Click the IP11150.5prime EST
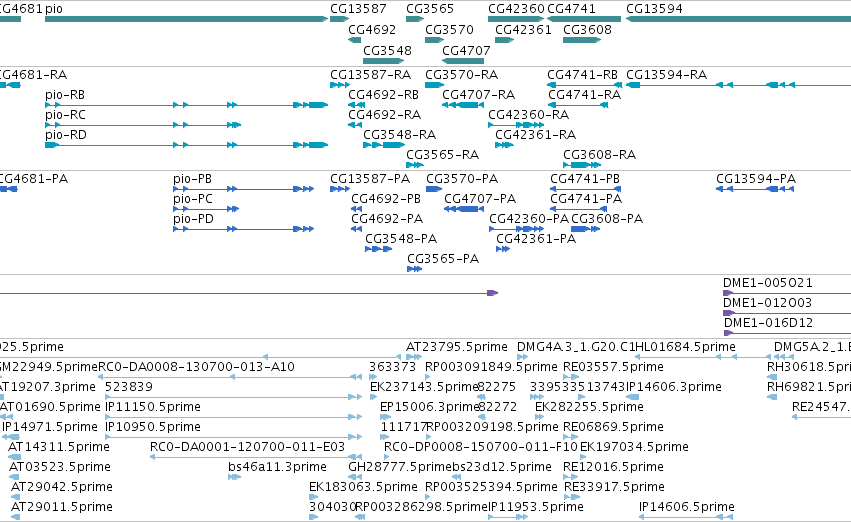851x522 pixels. tap(233, 417)
